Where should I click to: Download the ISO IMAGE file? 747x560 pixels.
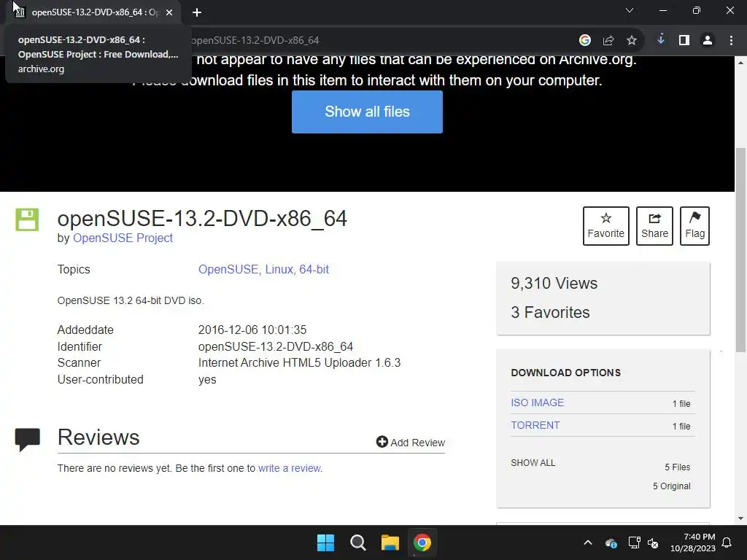point(538,402)
